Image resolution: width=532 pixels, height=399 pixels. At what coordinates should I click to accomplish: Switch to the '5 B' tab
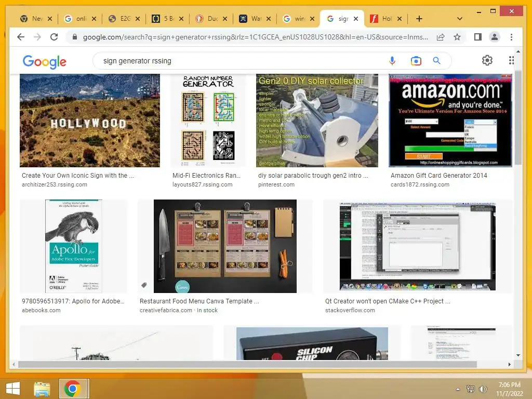(x=164, y=19)
